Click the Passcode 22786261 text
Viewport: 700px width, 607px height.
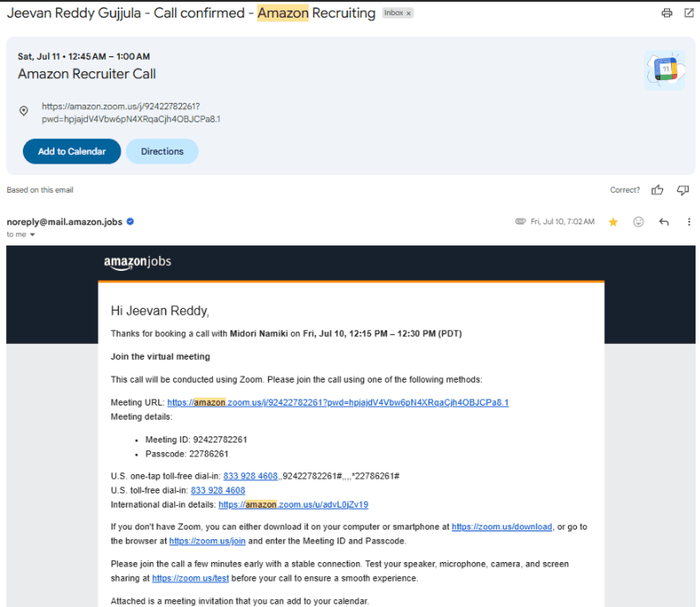pyautogui.click(x=186, y=454)
